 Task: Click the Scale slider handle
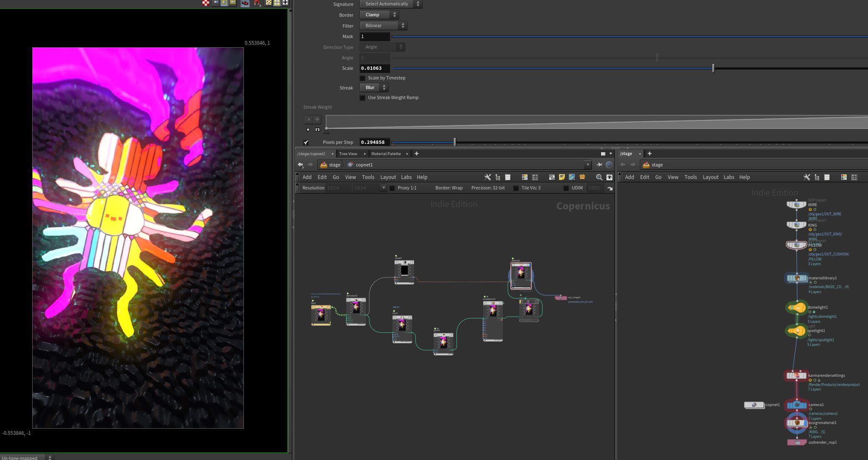[713, 68]
